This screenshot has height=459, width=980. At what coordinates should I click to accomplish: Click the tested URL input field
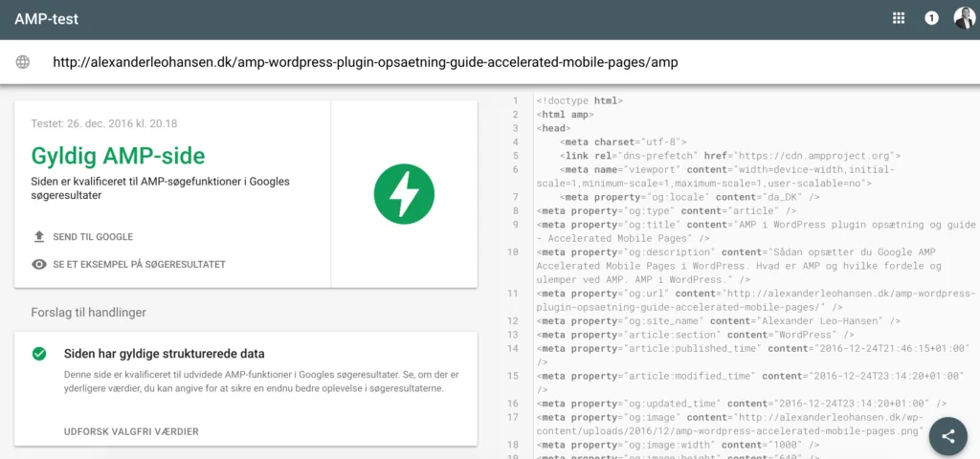(365, 62)
